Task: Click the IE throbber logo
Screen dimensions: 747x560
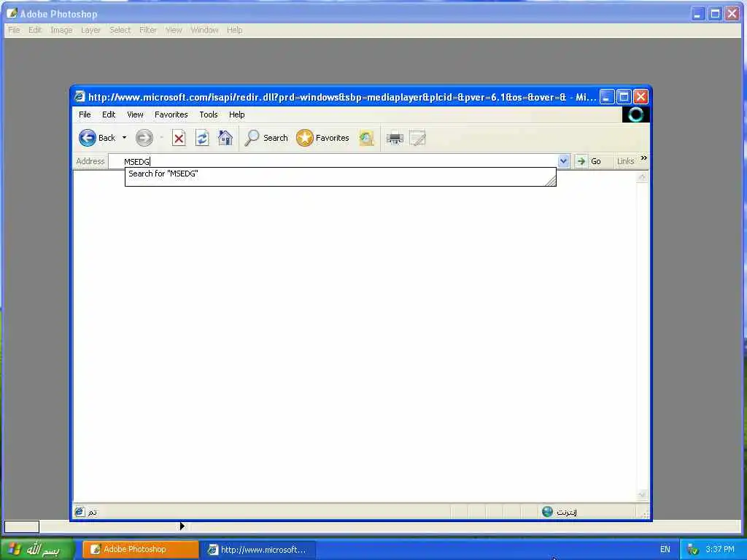Action: [635, 114]
